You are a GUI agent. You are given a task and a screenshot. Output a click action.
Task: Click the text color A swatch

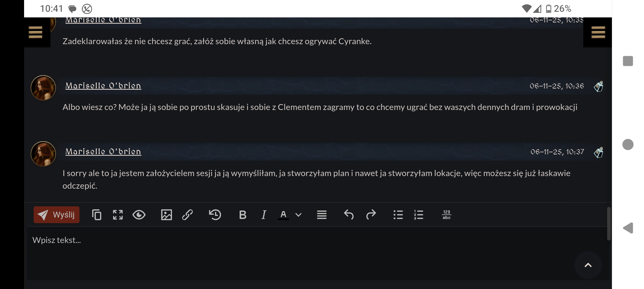[283, 215]
